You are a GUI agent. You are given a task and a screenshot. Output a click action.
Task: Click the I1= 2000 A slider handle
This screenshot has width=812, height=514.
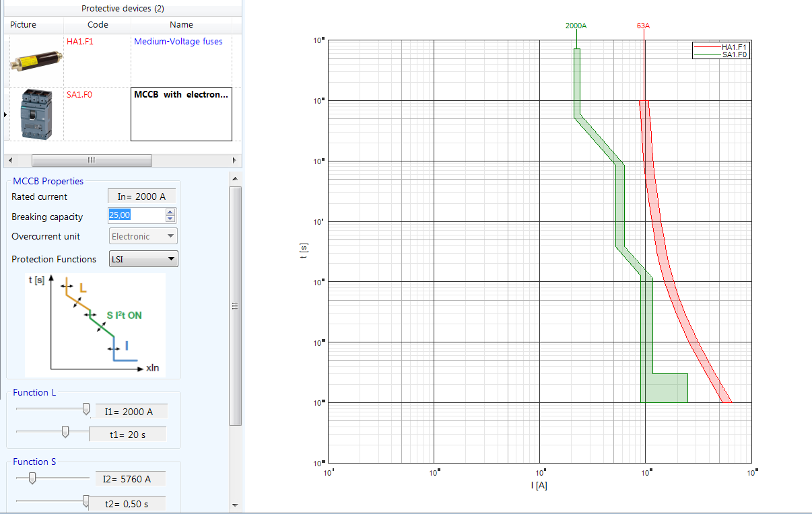86,408
